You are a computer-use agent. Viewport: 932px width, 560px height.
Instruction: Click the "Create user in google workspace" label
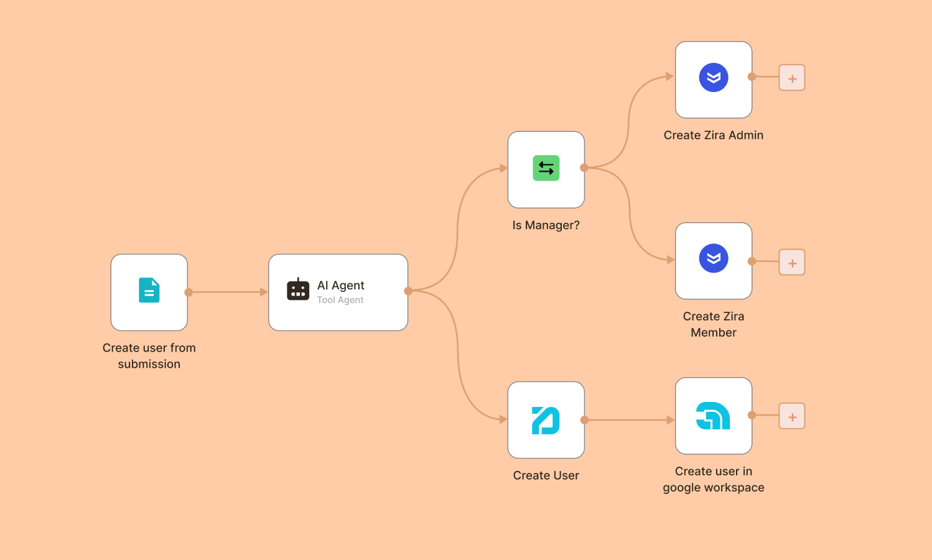[713, 479]
